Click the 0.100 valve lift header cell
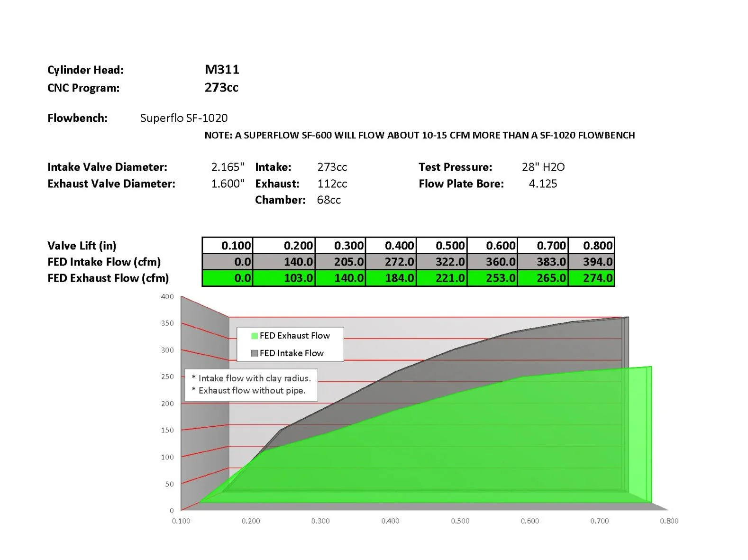This screenshot has width=748, height=560. (228, 246)
